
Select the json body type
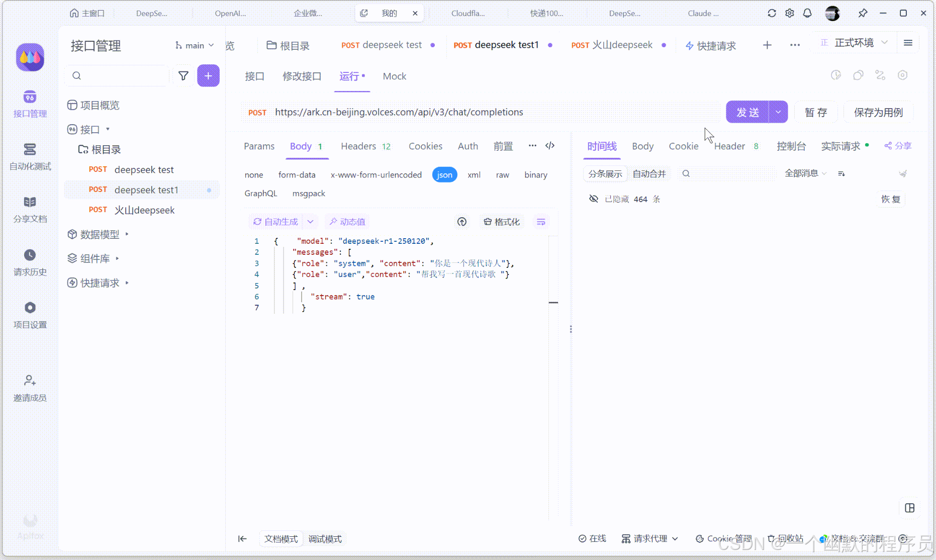pos(444,175)
